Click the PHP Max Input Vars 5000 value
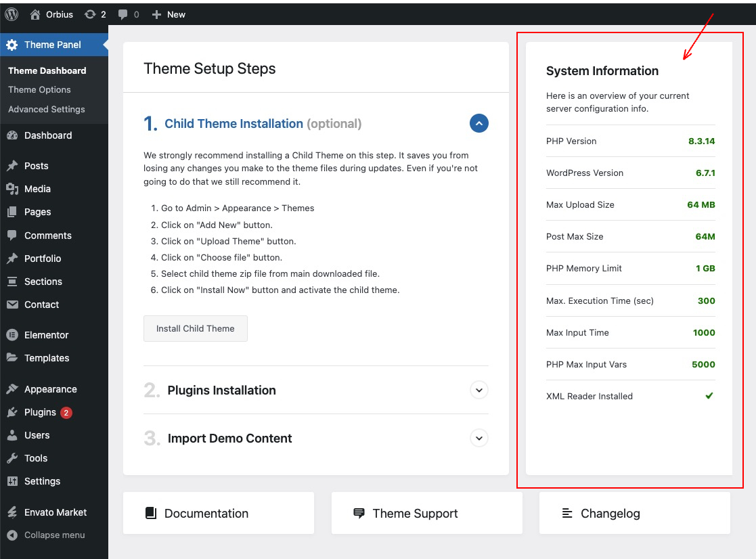The image size is (756, 559). (703, 364)
